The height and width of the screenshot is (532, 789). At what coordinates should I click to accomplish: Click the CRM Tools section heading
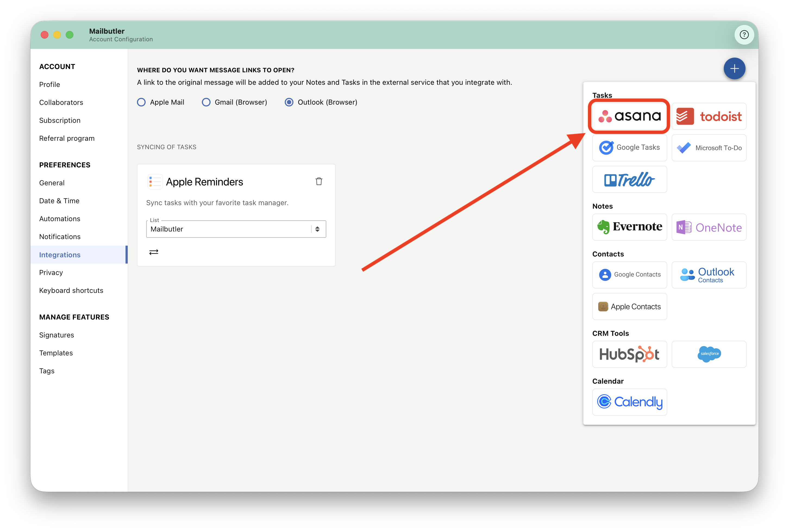610,333
